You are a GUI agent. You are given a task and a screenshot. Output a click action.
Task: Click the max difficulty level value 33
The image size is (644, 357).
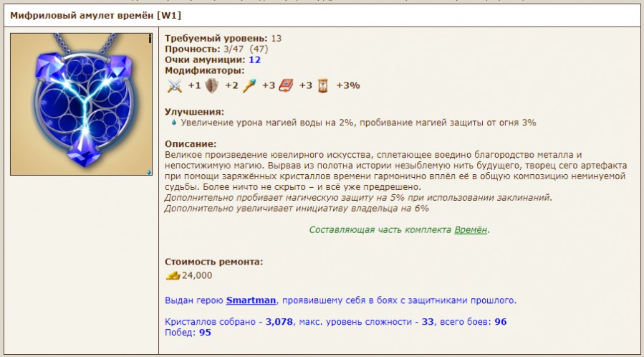click(x=428, y=322)
